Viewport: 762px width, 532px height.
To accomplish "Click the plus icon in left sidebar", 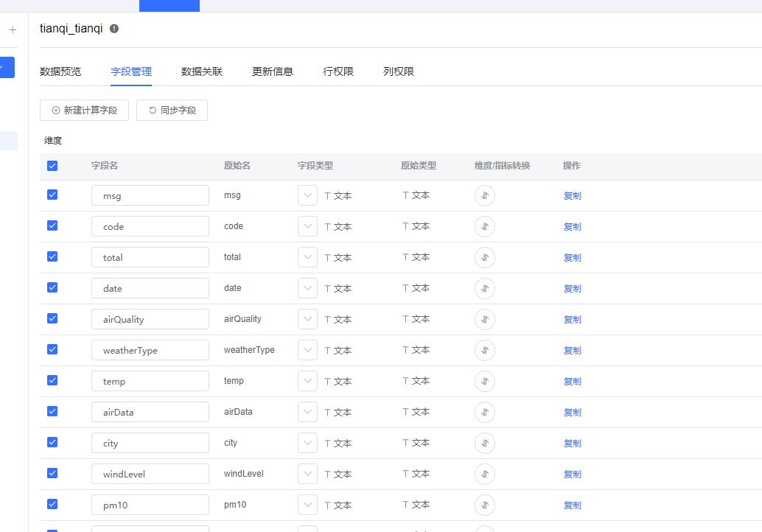I will tap(12, 30).
